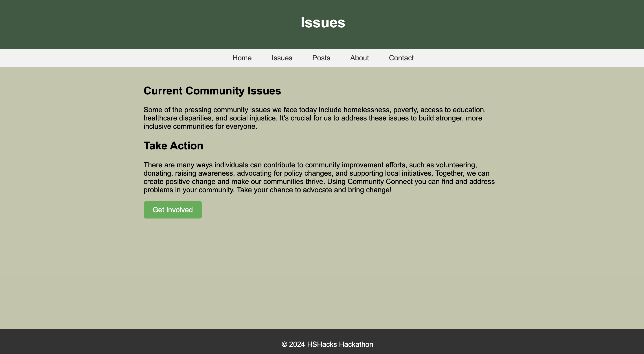Select the Posts navigation entry
644x354 pixels.
(321, 58)
